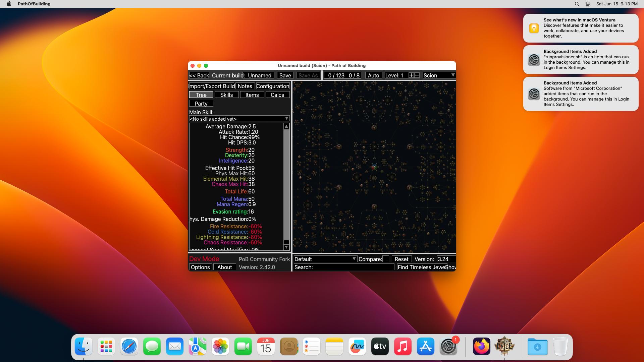Open Reminders app in dock
Image resolution: width=644 pixels, height=362 pixels.
pos(312,346)
